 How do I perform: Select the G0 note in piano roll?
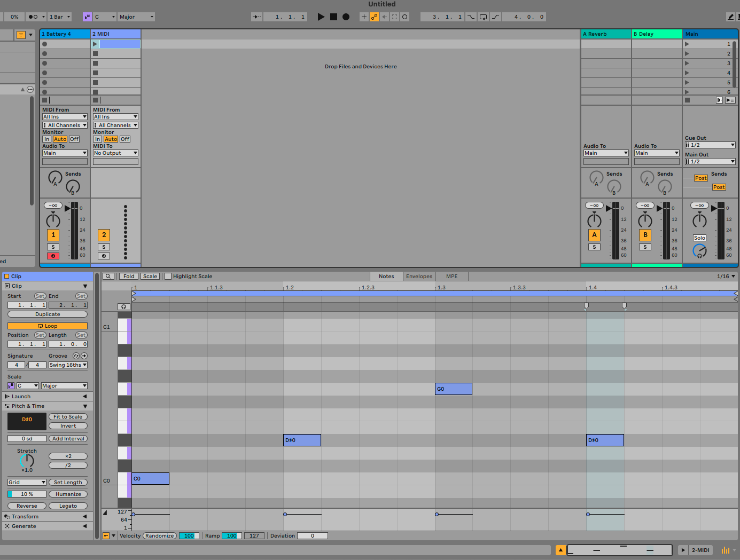click(454, 389)
